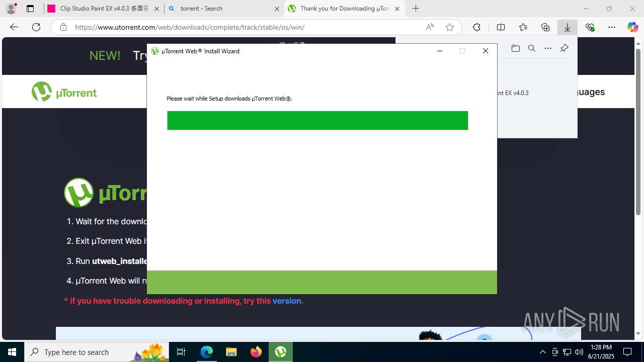The image size is (644, 362).
Task: Click the NEW! banner text
Action: [105, 55]
